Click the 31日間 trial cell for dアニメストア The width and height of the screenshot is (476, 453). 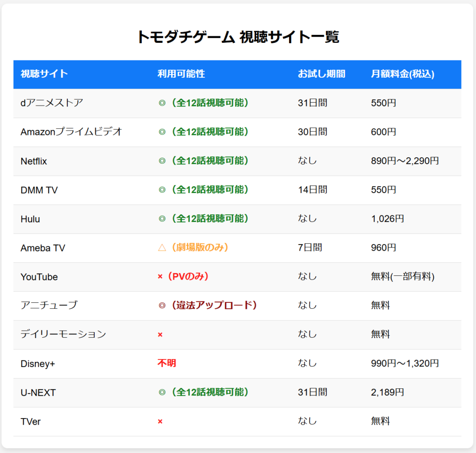tap(313, 103)
